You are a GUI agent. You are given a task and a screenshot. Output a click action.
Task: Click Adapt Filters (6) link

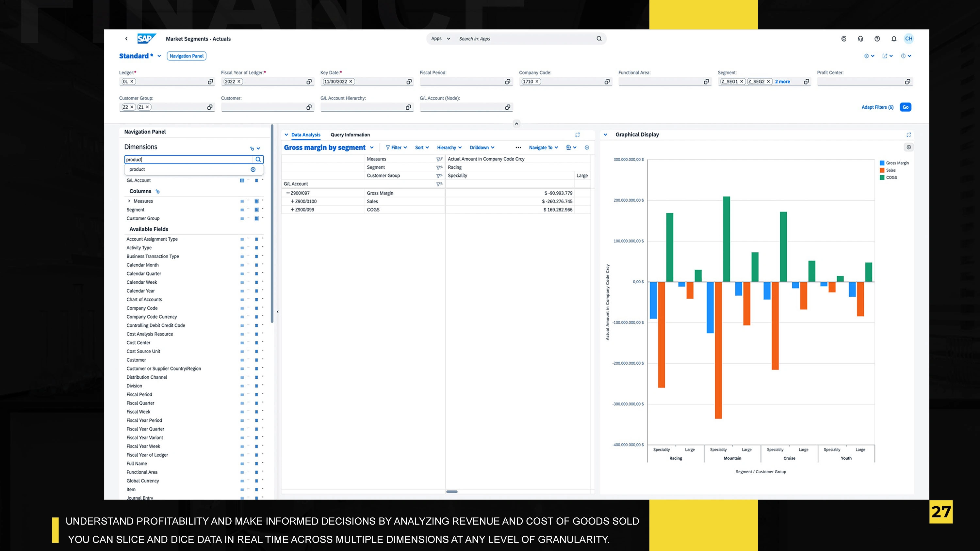877,107
